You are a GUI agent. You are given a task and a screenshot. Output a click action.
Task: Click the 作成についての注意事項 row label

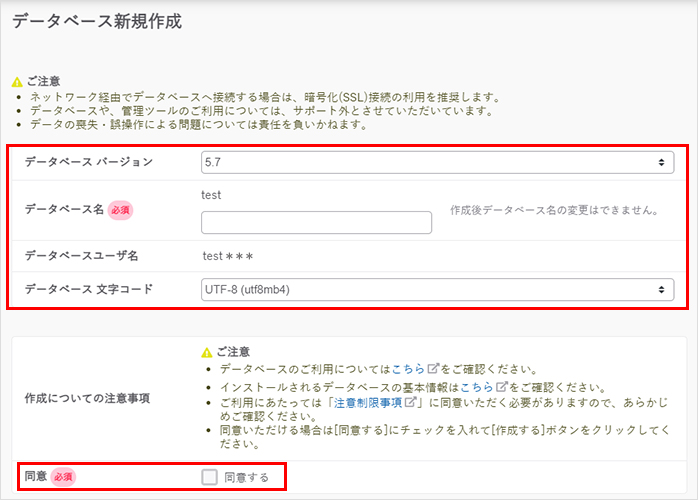click(x=87, y=398)
